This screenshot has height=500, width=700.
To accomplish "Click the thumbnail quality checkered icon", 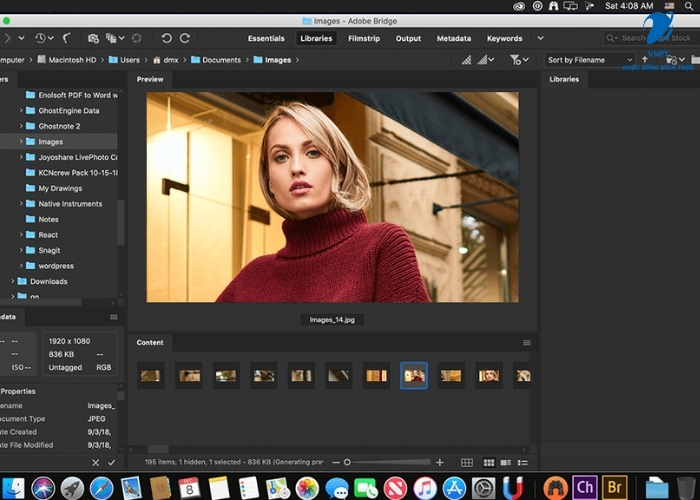I will pos(467,60).
